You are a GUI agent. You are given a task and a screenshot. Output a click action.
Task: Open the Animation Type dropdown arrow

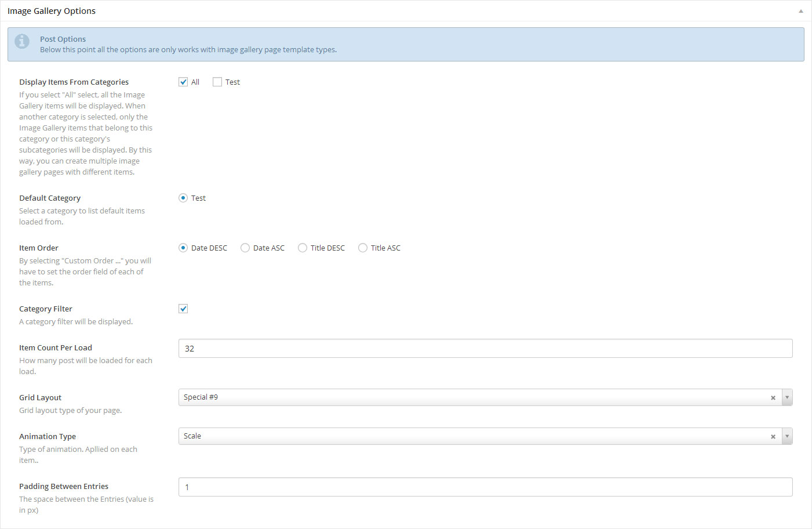click(x=787, y=436)
